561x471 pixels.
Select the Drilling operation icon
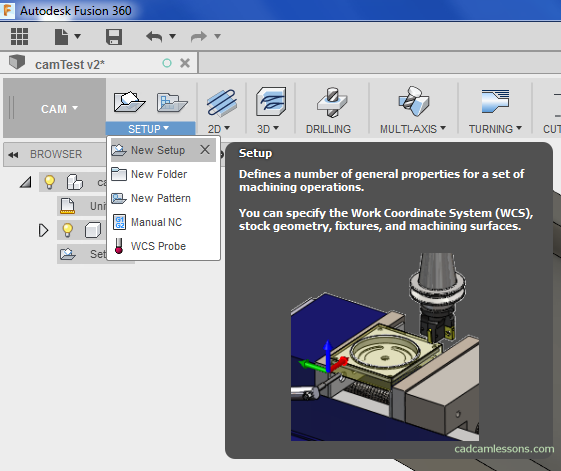[x=332, y=102]
